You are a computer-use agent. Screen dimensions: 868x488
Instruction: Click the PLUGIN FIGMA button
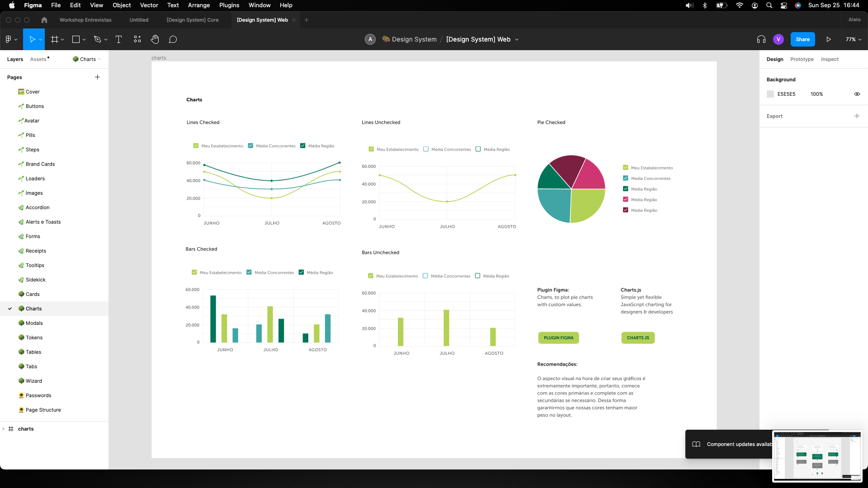pos(558,338)
